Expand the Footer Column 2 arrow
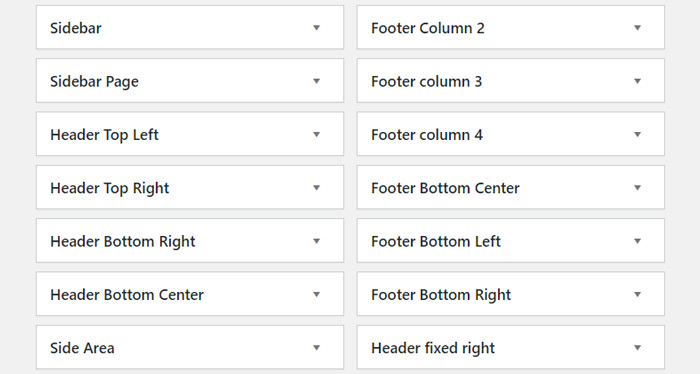 (x=638, y=28)
